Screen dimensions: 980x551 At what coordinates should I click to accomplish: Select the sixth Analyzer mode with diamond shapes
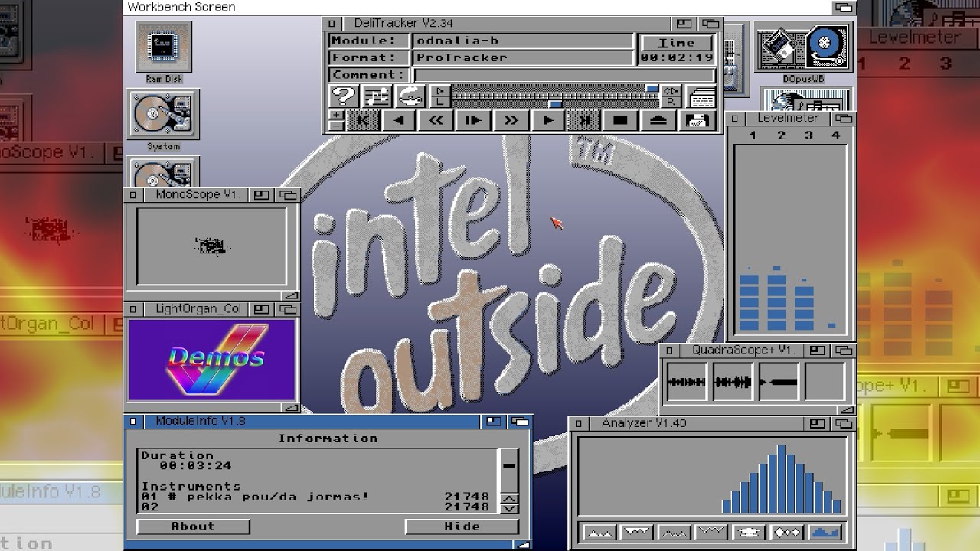[x=786, y=532]
